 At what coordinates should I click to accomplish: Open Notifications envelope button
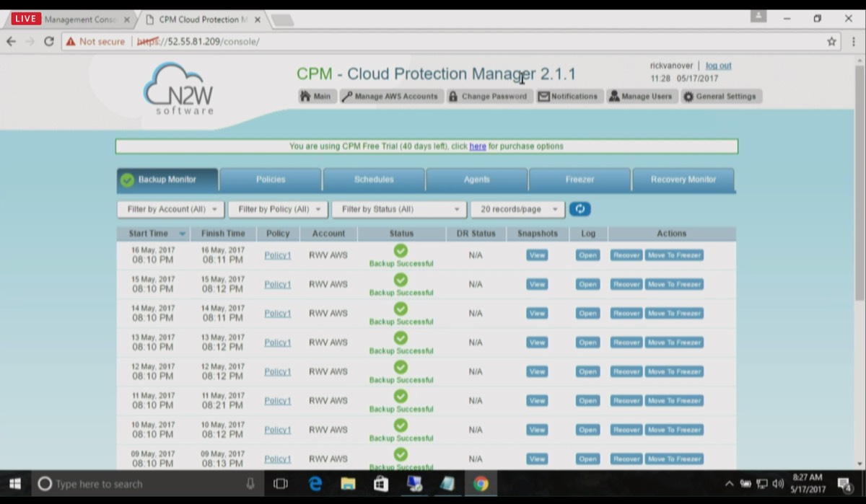568,97
